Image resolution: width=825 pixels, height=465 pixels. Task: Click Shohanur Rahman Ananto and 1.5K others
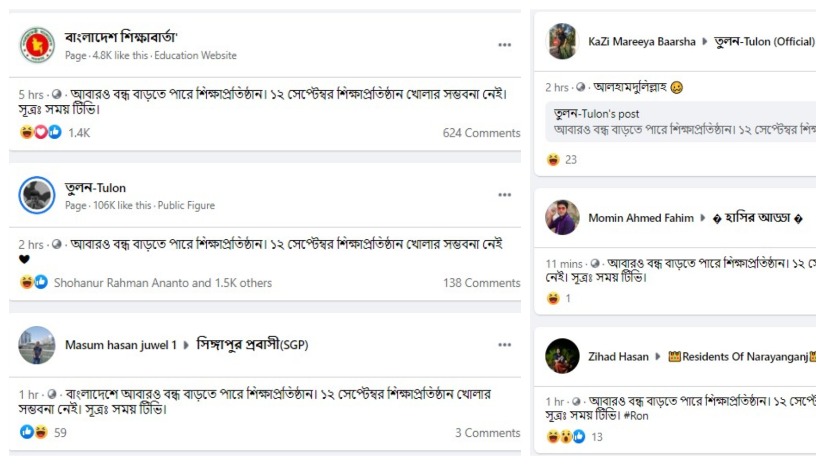point(162,283)
